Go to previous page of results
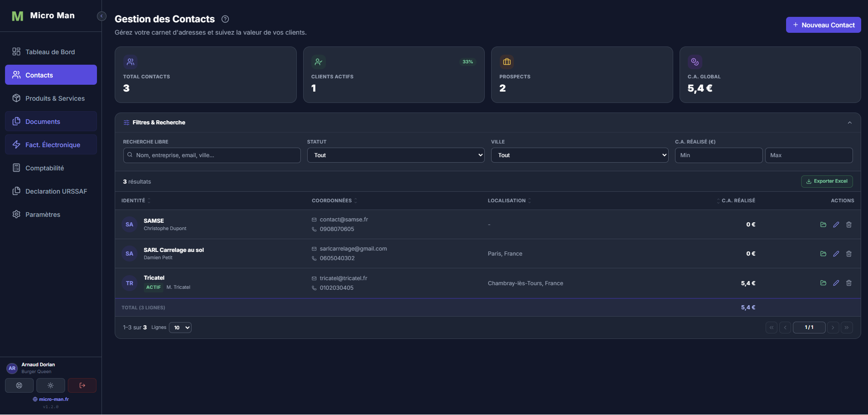Viewport: 868px width, 415px height. 785,328
